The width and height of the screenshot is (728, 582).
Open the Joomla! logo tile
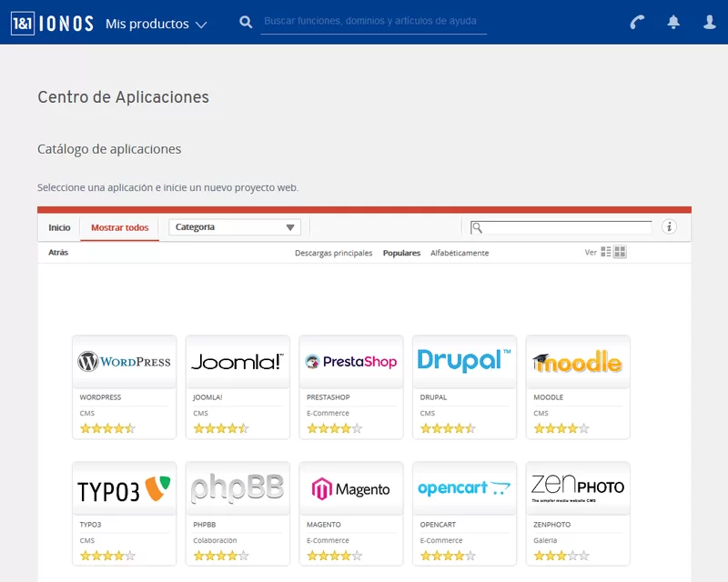238,362
